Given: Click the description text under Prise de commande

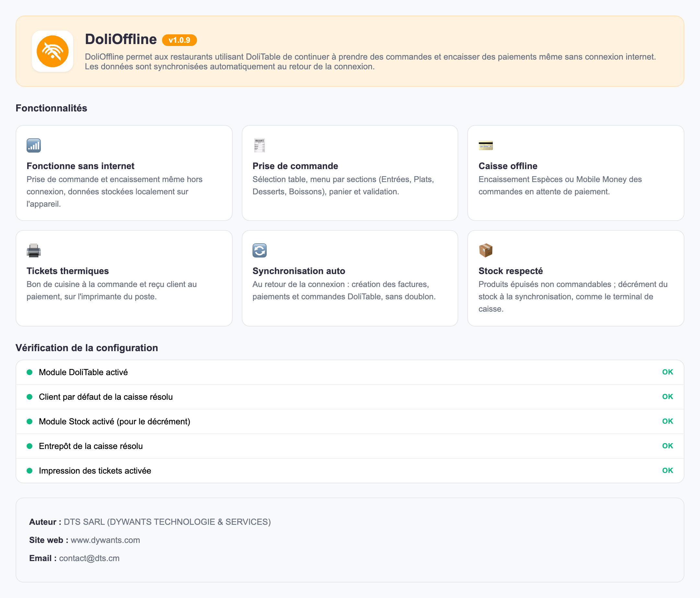Looking at the screenshot, I should 343,185.
